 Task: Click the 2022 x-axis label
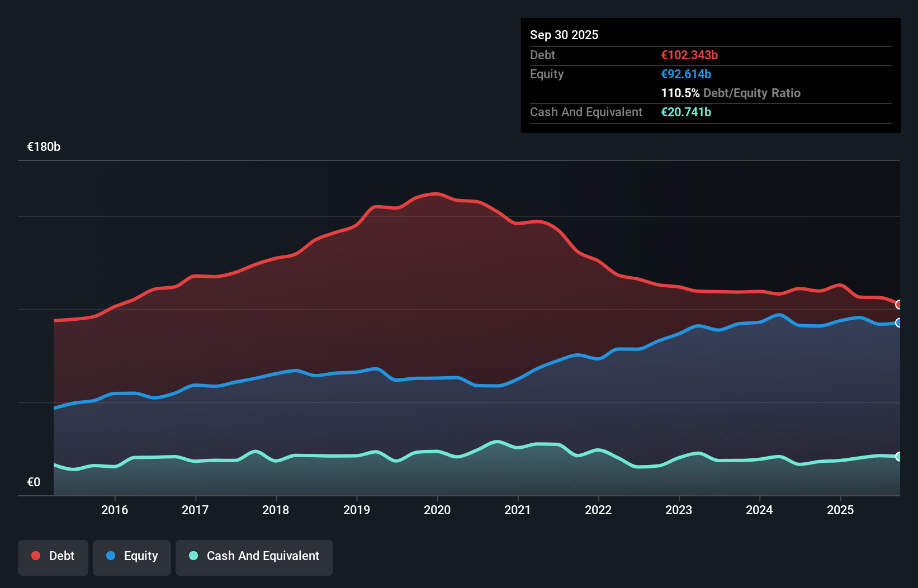pos(598,510)
